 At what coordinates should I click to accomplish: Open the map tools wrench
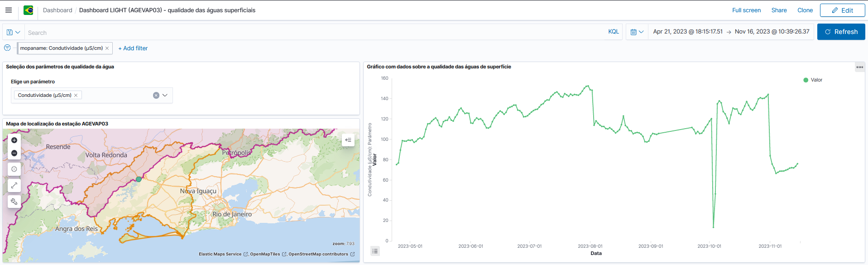coord(14,202)
